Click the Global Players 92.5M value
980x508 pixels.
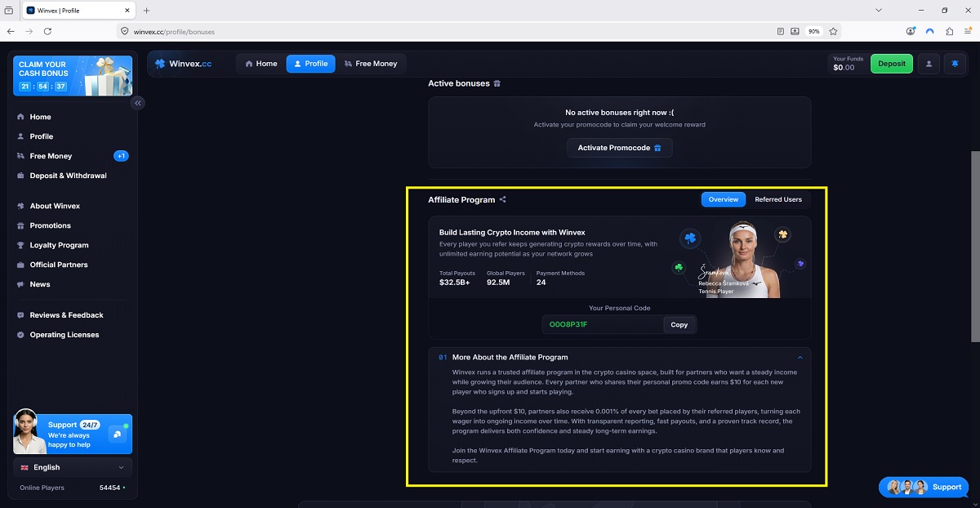coord(498,283)
